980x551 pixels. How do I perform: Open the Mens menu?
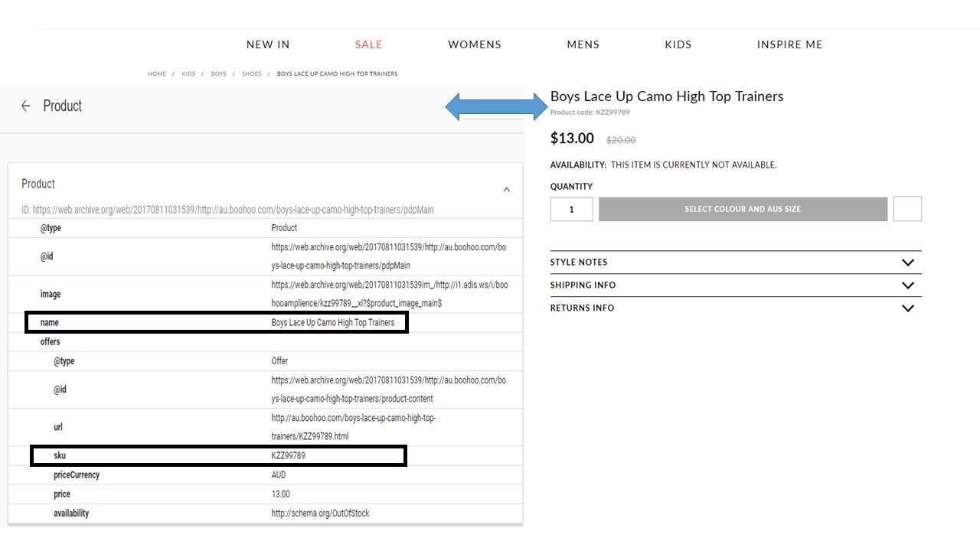583,44
